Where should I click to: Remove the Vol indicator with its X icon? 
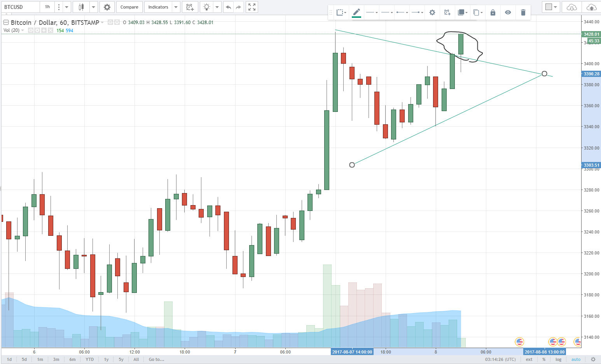tap(50, 30)
